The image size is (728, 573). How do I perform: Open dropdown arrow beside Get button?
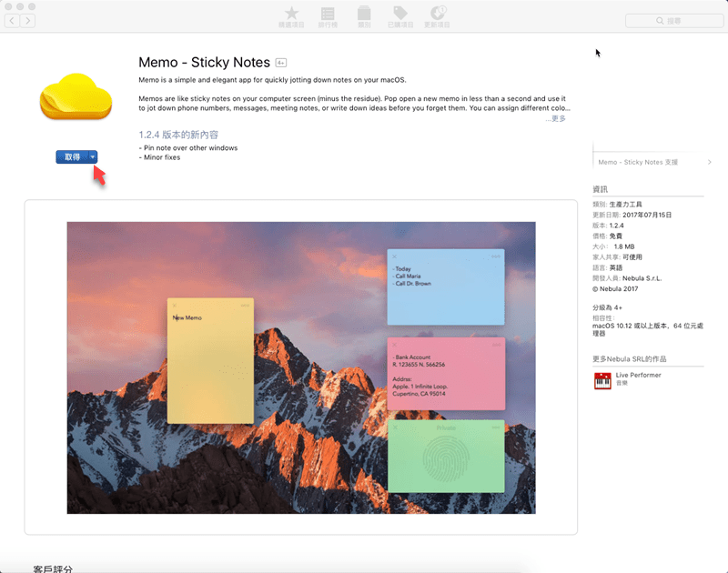(x=93, y=156)
